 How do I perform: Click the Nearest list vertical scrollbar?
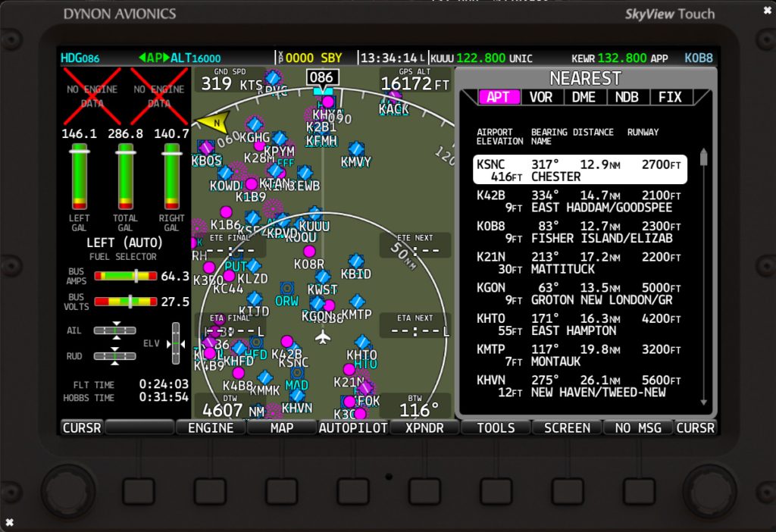click(703, 277)
